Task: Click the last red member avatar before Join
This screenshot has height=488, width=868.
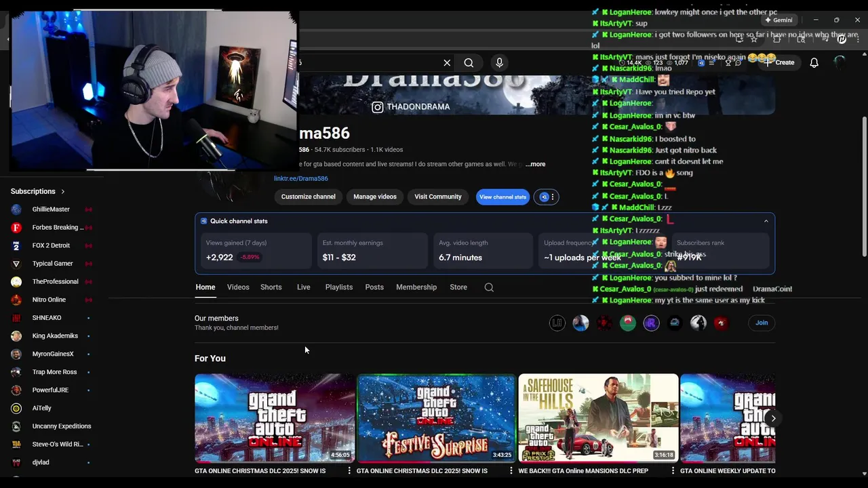Action: pyautogui.click(x=721, y=323)
